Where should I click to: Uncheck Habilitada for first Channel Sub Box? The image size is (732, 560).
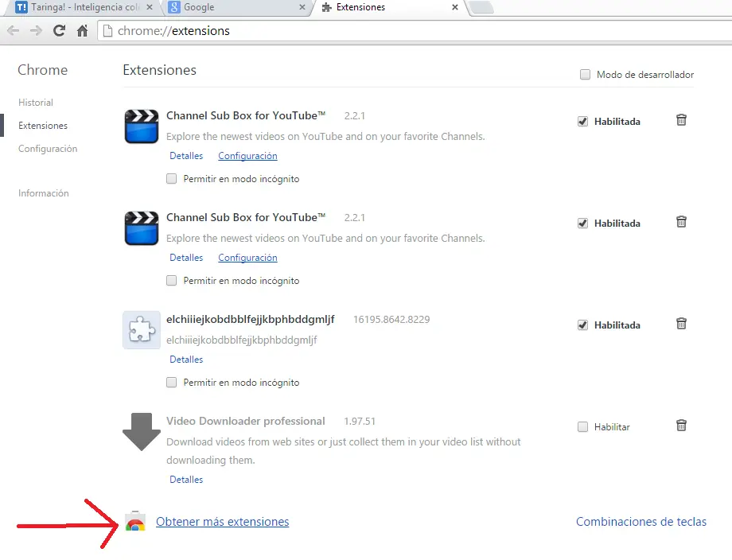[x=582, y=122]
